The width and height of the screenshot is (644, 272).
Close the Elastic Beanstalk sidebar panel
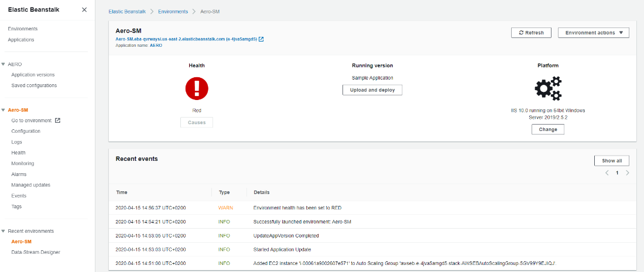pyautogui.click(x=84, y=9)
